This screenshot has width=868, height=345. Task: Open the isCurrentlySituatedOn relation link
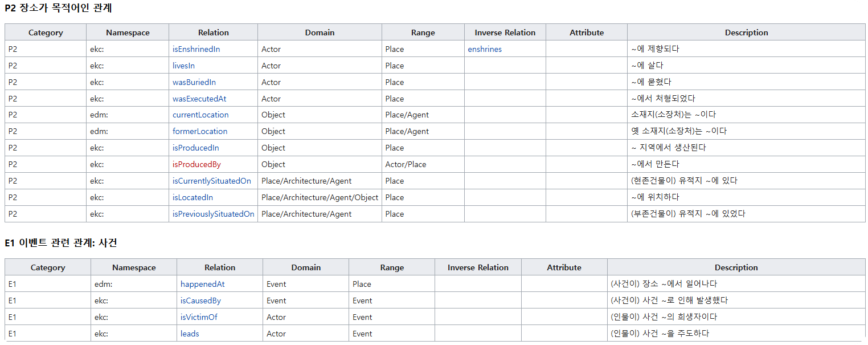(211, 181)
